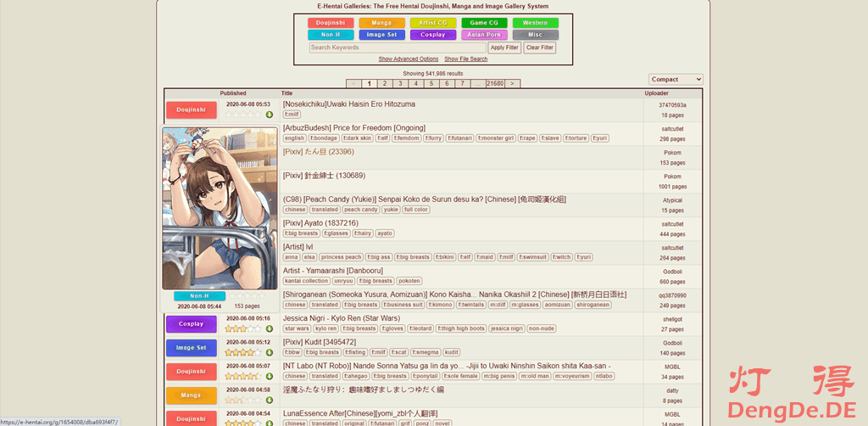Image resolution: width=868 pixels, height=426 pixels.
Task: Click Cosplay category badge in results list
Action: [192, 324]
